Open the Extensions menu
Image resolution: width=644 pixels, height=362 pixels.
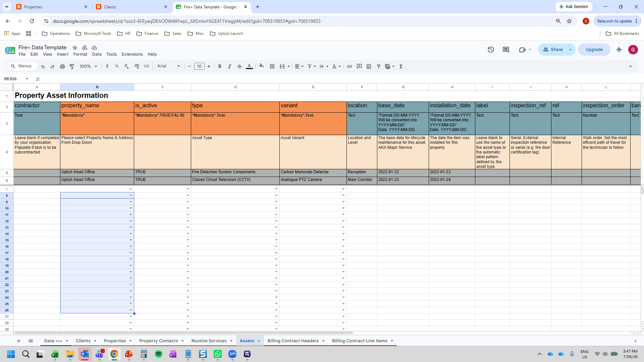pos(132,54)
